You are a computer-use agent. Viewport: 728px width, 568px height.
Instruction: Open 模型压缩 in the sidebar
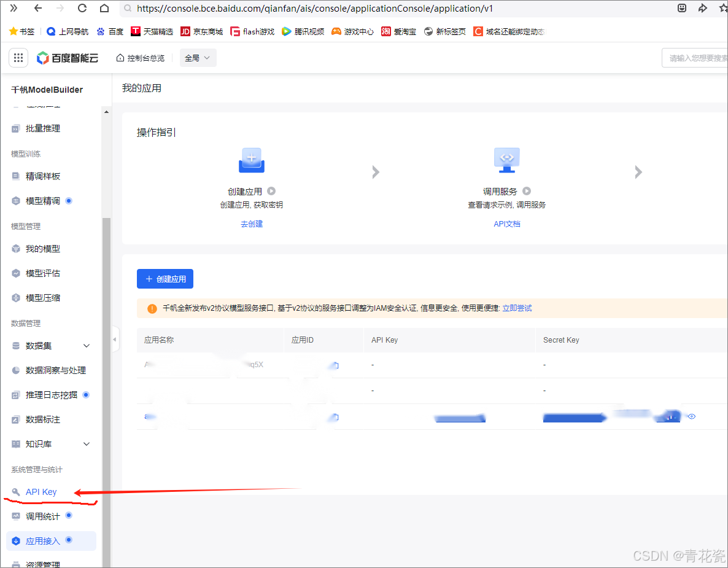tap(43, 298)
